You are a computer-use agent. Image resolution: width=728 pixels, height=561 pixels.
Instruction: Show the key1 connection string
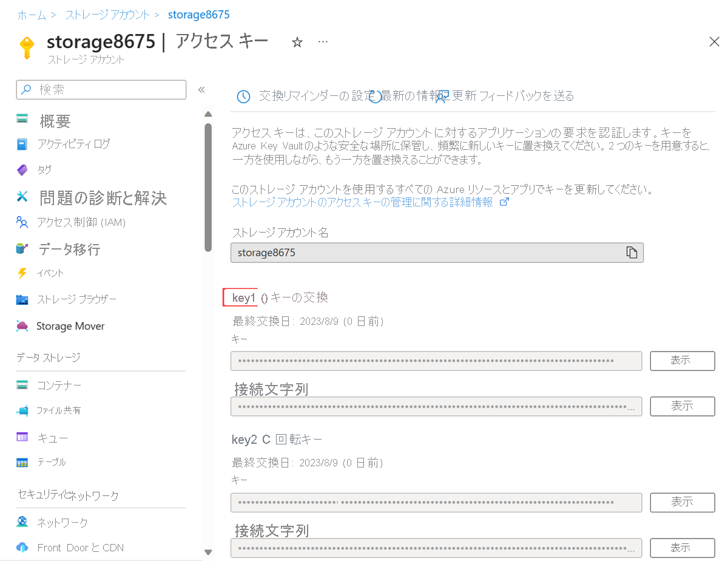[682, 406]
